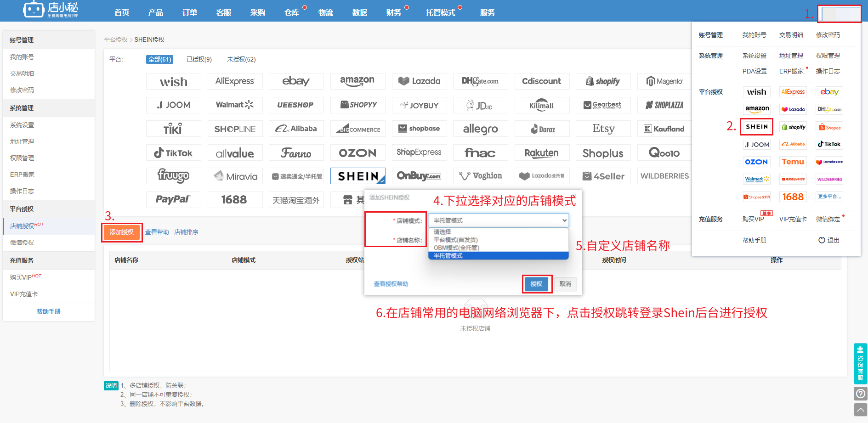Image resolution: width=868 pixels, height=423 pixels.
Task: Switch to the 未授权(52) filter tab
Action: [x=241, y=59]
